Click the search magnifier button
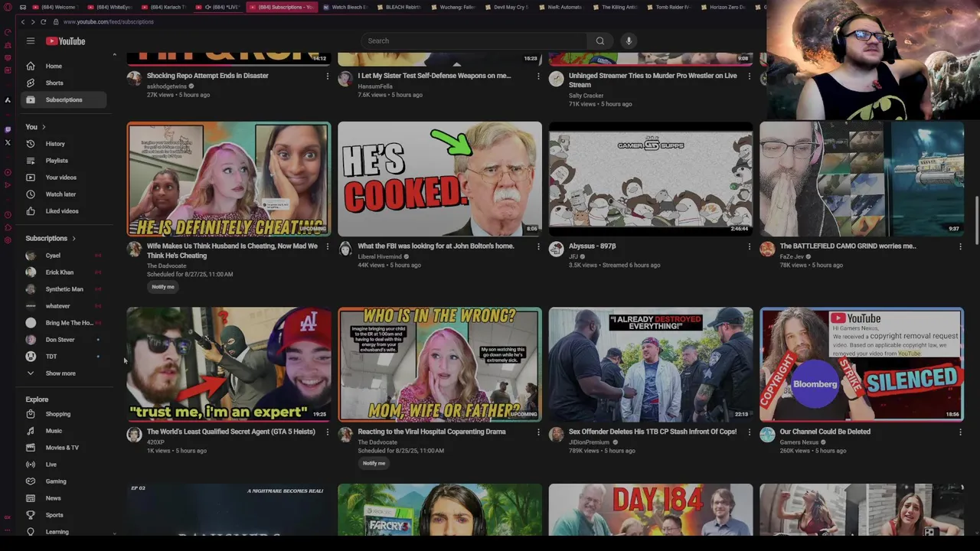The width and height of the screenshot is (980, 551). (x=600, y=41)
